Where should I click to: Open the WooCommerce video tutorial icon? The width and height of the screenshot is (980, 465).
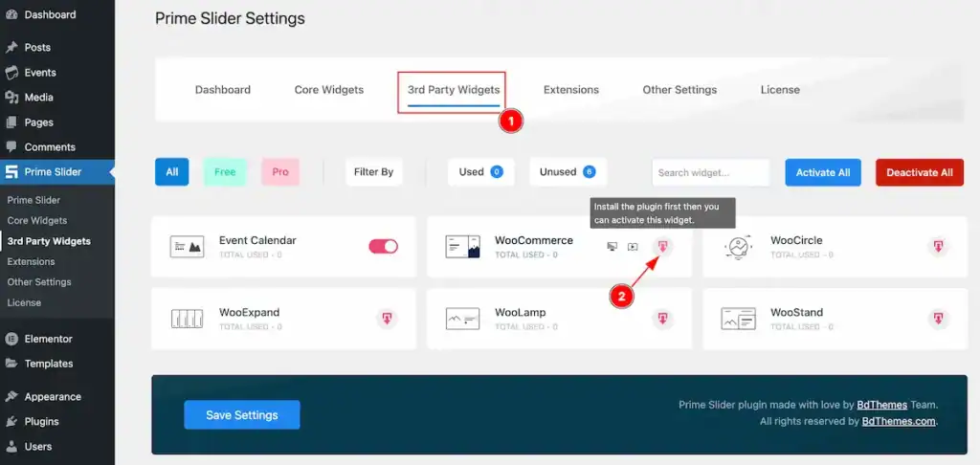tap(633, 247)
